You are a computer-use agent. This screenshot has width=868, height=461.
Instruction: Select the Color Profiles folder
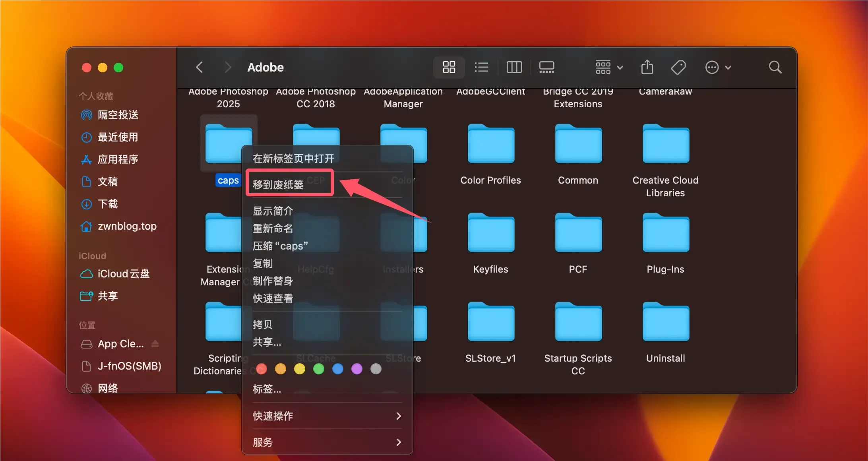point(491,144)
